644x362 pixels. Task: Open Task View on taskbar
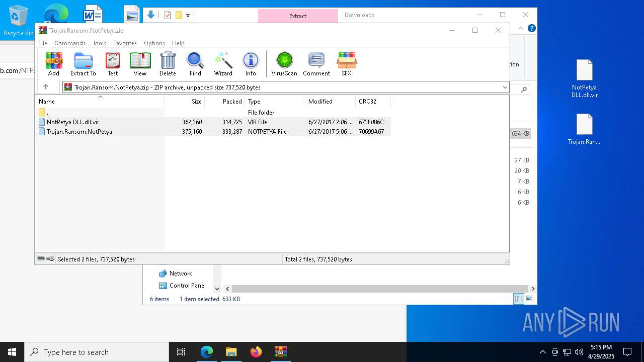pos(181,352)
